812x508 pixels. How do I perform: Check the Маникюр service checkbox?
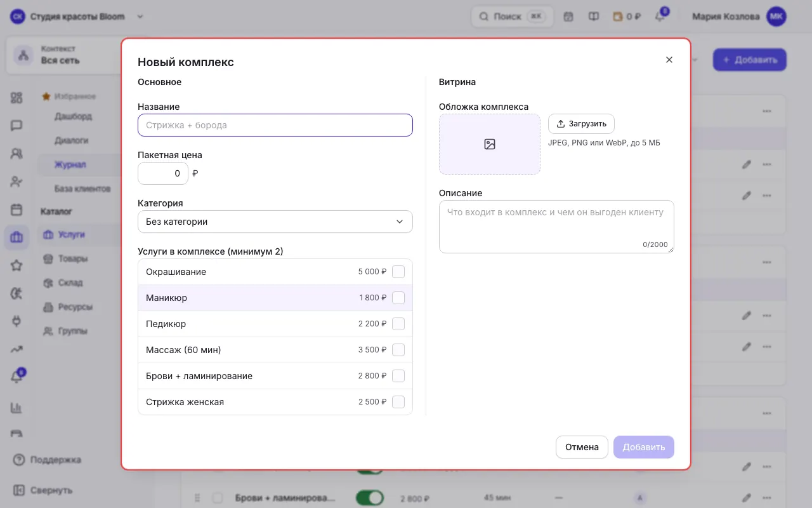point(398,298)
